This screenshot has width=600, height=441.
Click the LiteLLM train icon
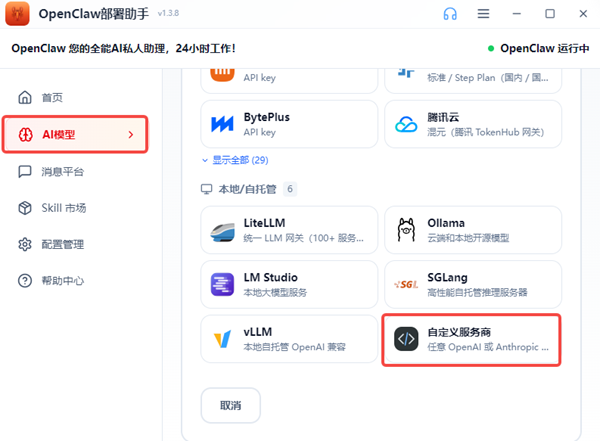pos(222,232)
